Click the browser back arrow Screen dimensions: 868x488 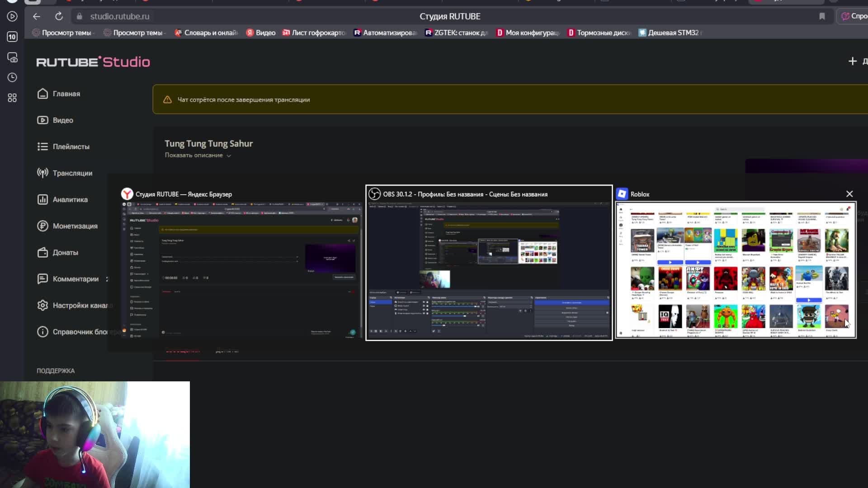tap(37, 16)
